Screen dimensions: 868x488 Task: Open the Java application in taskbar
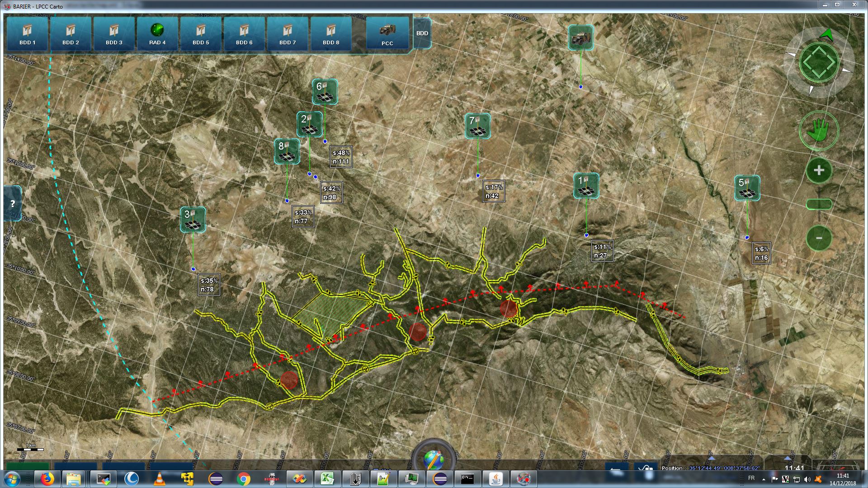pos(495,479)
